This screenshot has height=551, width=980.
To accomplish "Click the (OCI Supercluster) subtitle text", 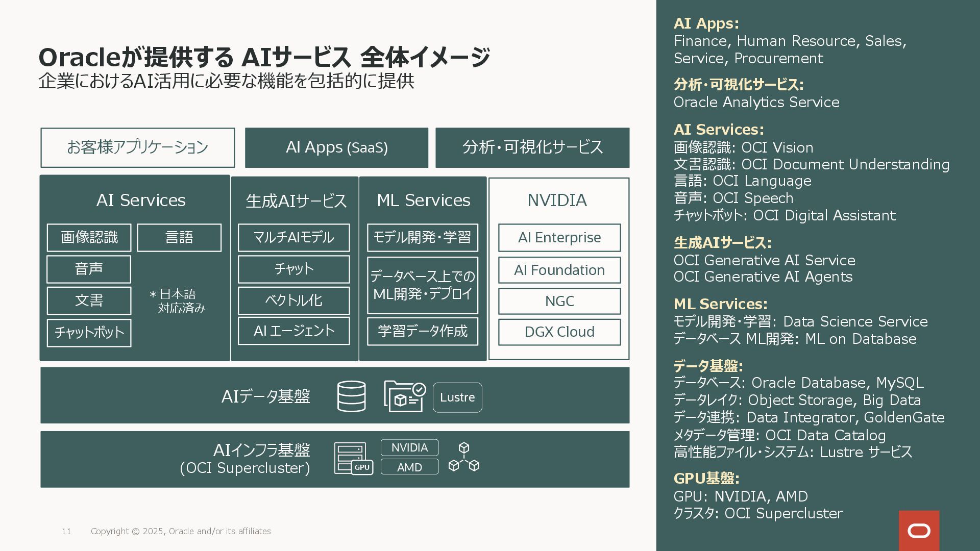I will tap(245, 468).
